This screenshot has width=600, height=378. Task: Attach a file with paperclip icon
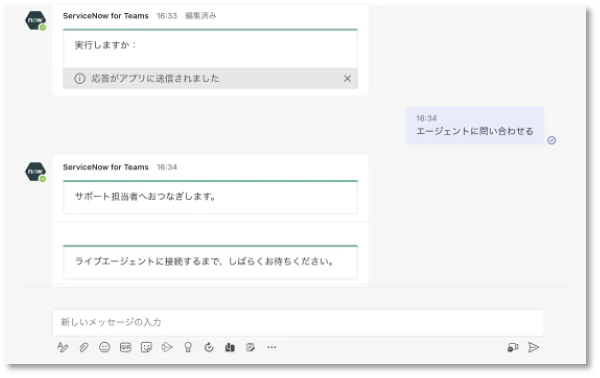click(x=84, y=347)
